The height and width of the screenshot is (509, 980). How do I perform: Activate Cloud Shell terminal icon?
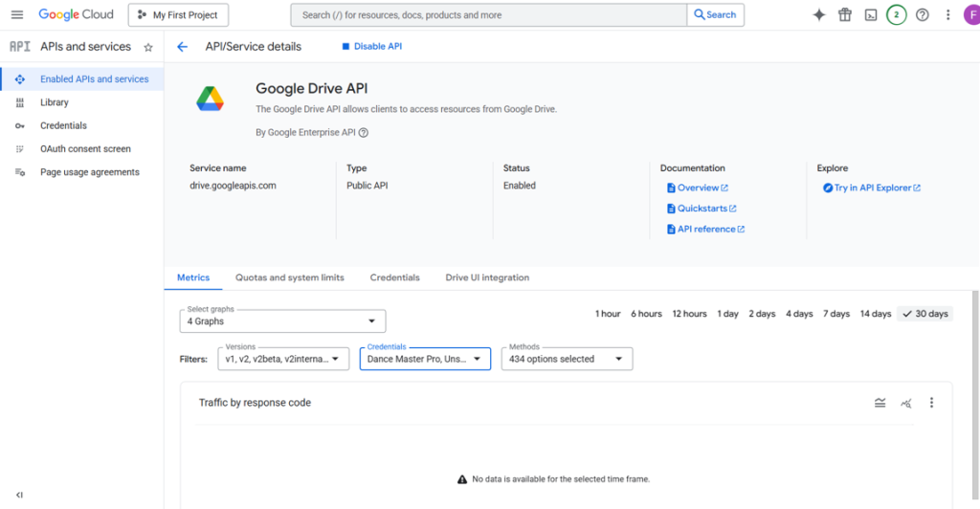(x=871, y=14)
